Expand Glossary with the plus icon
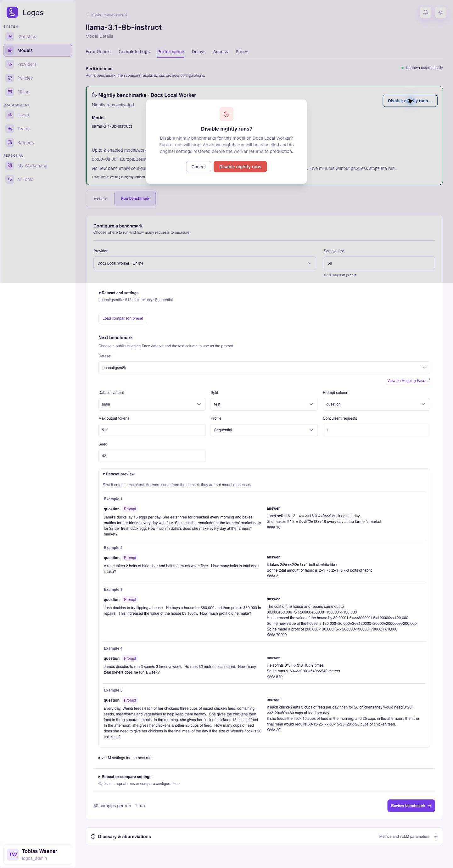 436,837
